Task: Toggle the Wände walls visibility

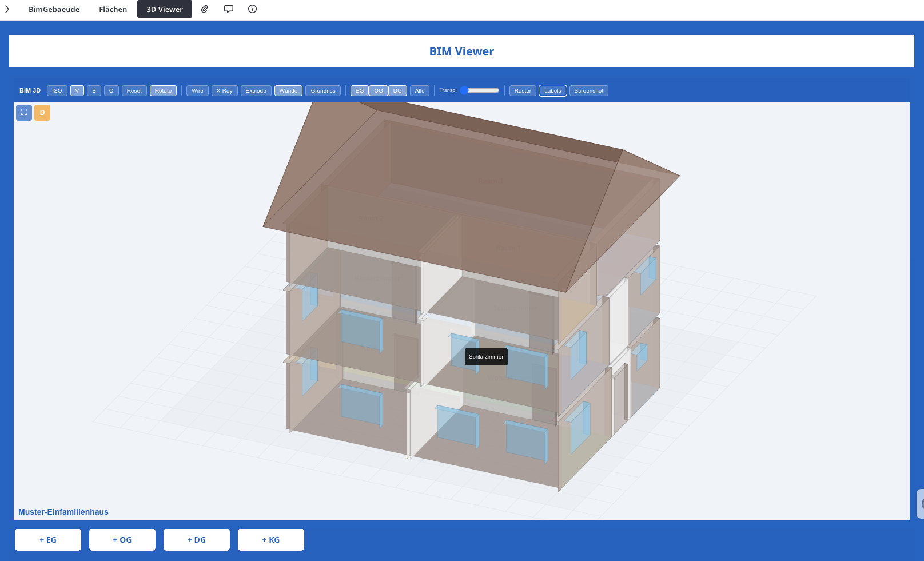Action: 288,90
